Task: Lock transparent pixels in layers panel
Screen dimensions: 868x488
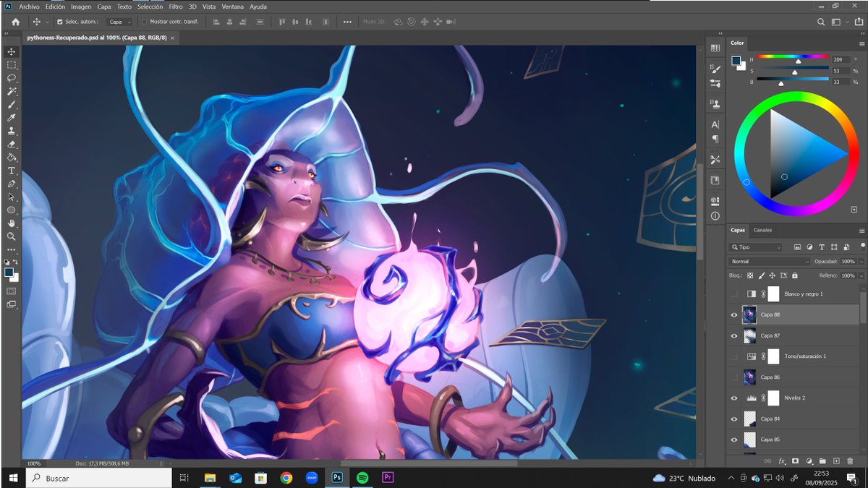Action: (750, 275)
